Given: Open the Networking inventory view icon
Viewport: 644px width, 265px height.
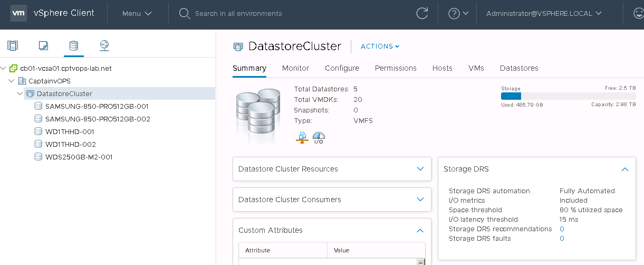Looking at the screenshot, I should 104,46.
